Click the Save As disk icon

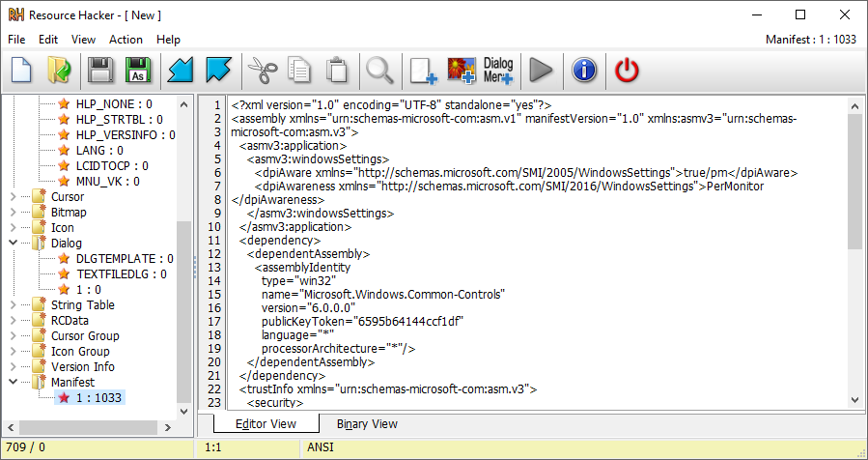pos(137,70)
